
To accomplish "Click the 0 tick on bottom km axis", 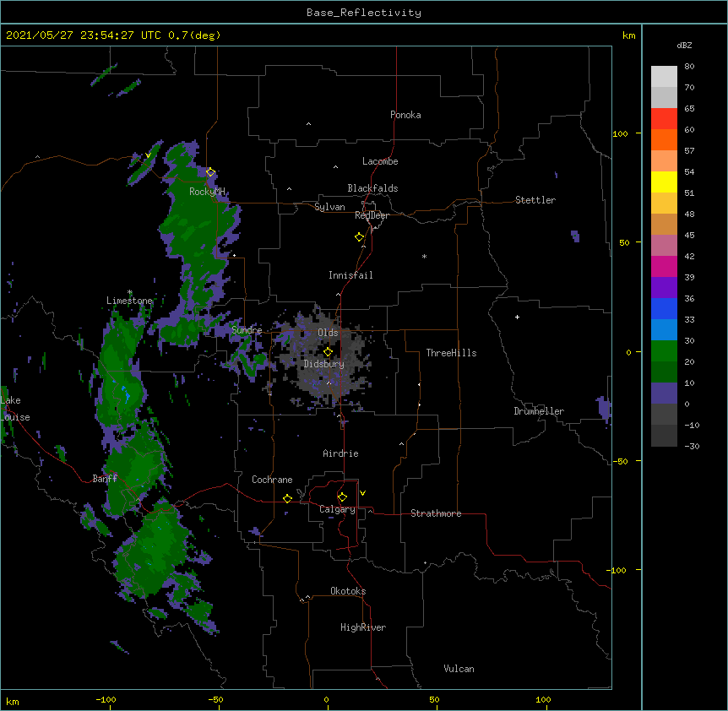I will pos(327,700).
